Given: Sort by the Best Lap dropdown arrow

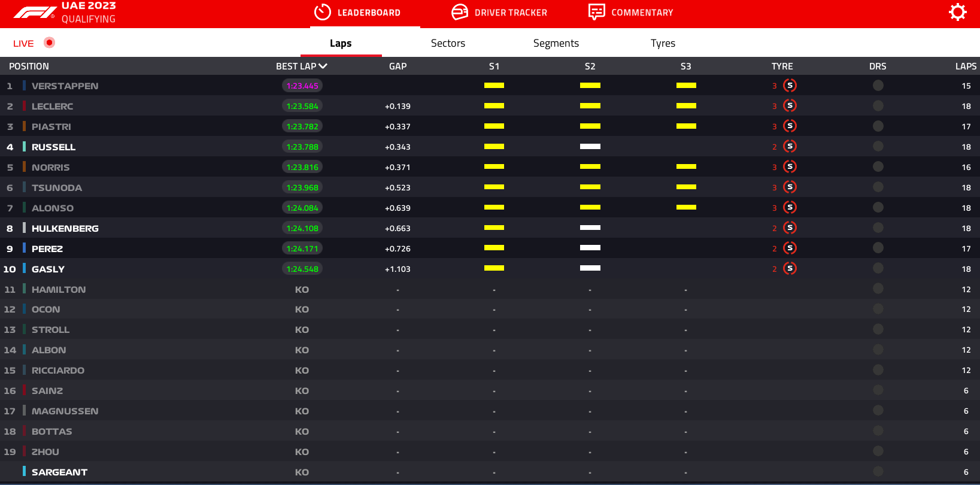Looking at the screenshot, I should pos(323,66).
